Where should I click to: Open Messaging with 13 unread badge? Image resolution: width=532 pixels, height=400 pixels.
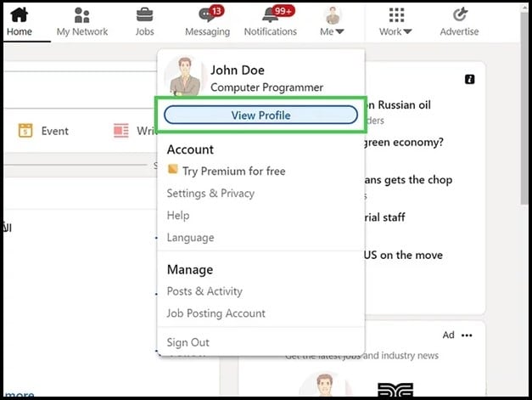(207, 15)
